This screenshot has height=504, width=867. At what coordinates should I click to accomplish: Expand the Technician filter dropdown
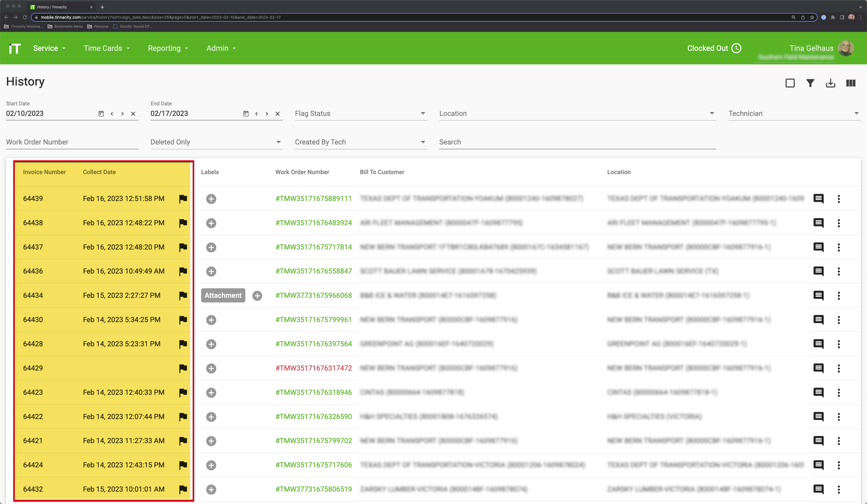pos(794,114)
